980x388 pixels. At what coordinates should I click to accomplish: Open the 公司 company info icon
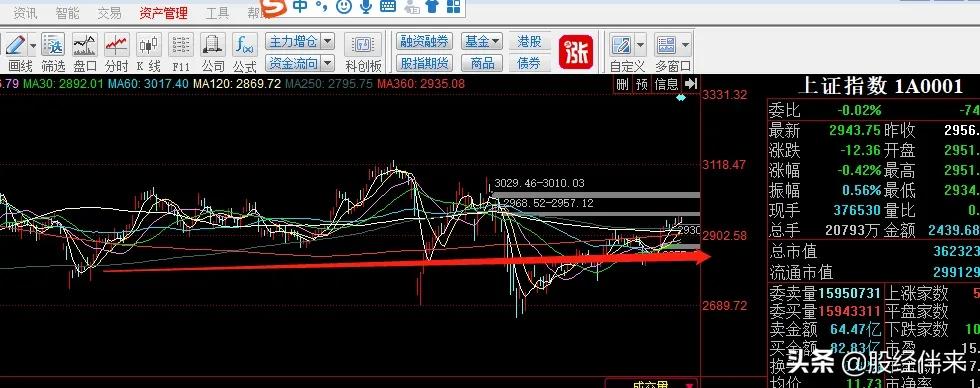213,45
